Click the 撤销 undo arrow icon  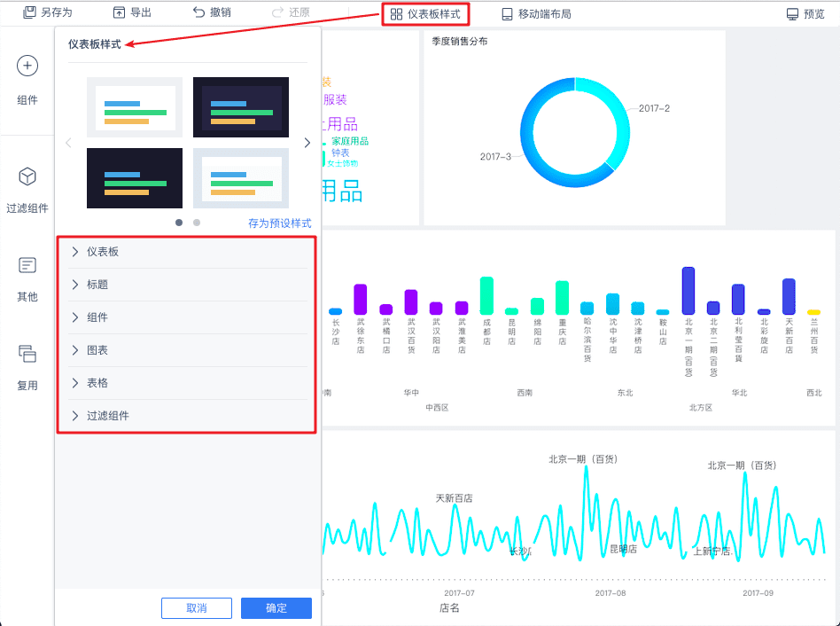(x=198, y=12)
